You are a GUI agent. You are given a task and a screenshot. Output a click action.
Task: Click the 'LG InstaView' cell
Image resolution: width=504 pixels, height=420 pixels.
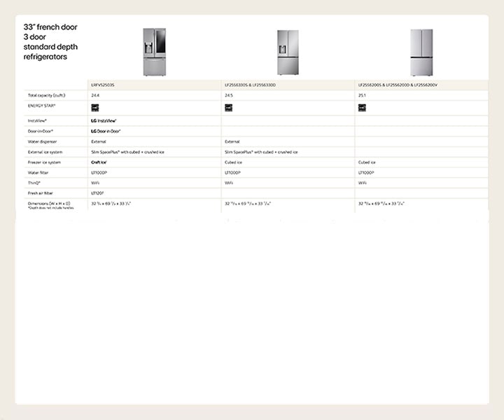104,121
